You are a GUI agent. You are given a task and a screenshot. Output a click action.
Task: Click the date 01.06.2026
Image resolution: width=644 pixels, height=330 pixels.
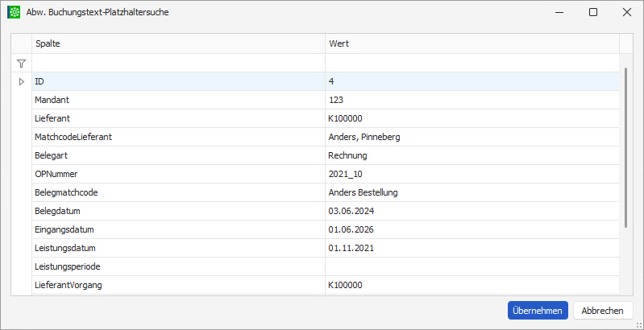coord(351,229)
